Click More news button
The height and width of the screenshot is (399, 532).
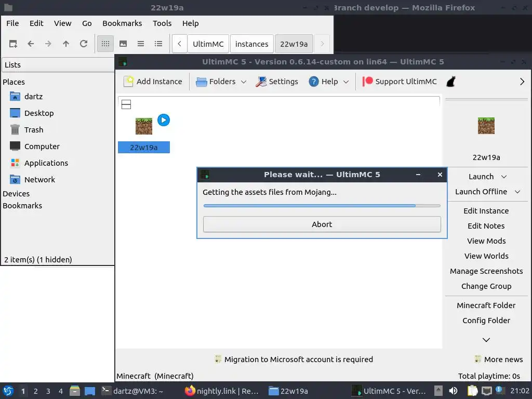pos(499,360)
